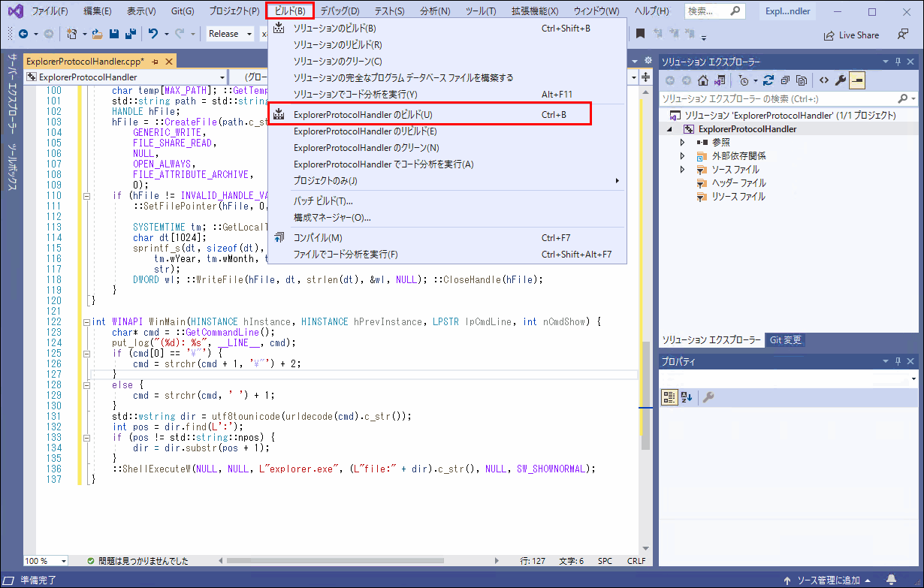Select ExplorerProtocolHandler のリビルド(E) menu item
Viewport: 924px width, 588px height.
[447, 131]
